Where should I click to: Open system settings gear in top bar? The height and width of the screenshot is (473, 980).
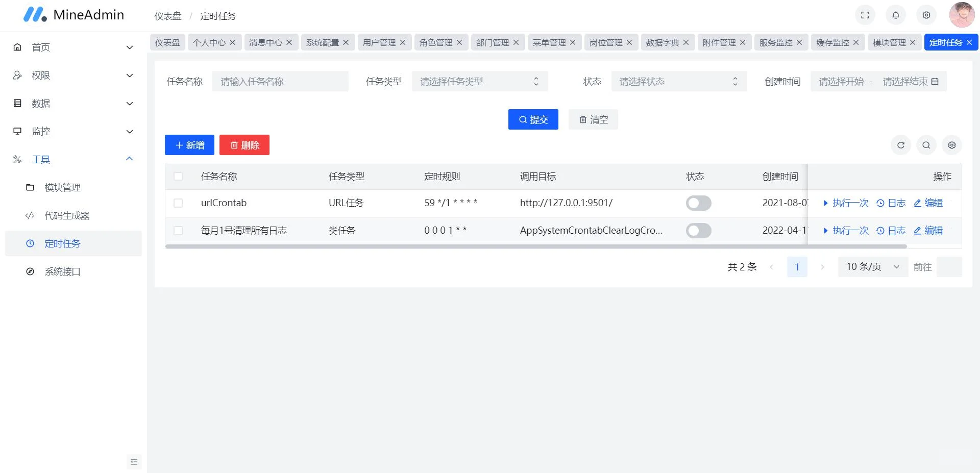coord(926,15)
